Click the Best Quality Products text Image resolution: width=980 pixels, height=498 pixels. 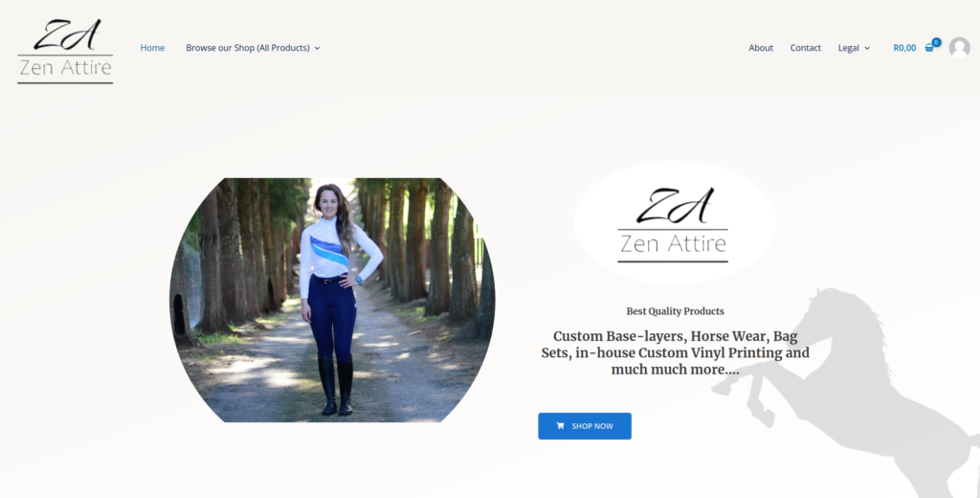pyautogui.click(x=675, y=311)
